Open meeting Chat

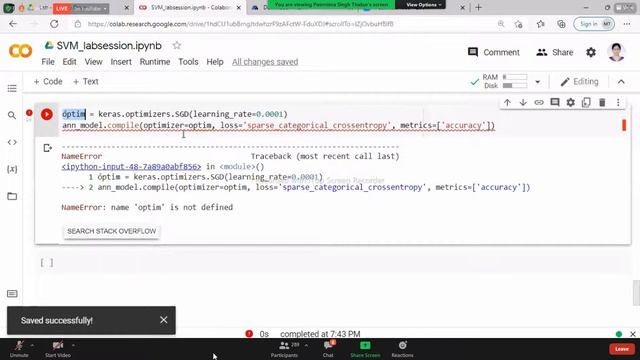pos(328,349)
